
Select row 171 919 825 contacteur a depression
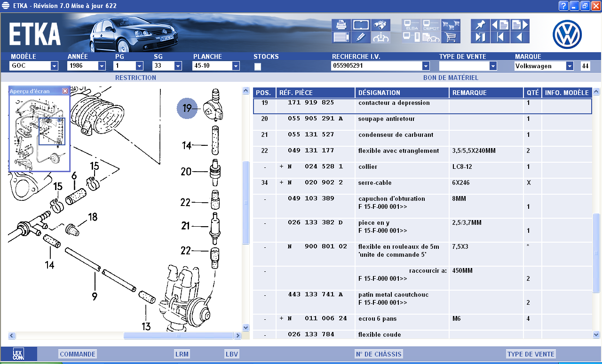[422, 106]
